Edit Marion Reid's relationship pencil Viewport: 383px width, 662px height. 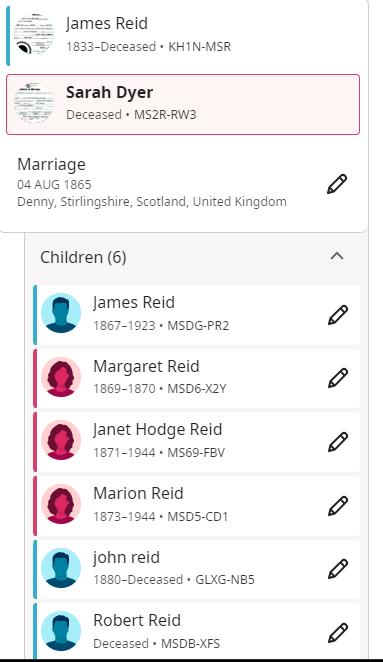[338, 506]
